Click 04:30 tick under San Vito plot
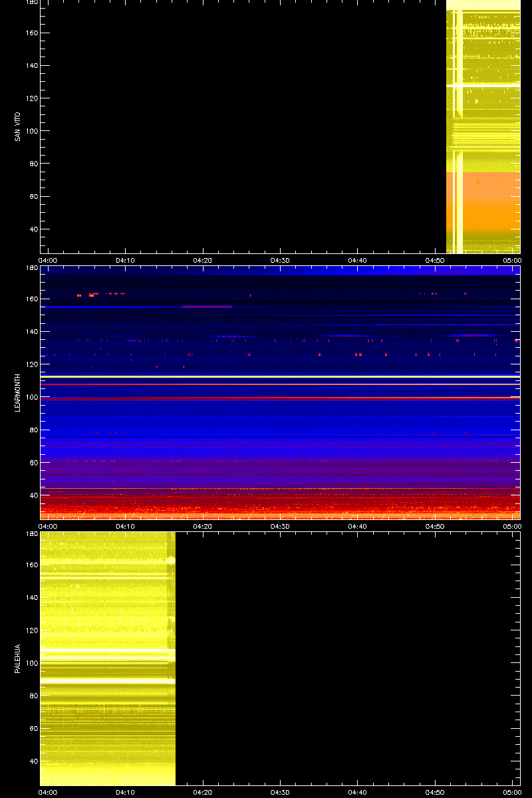This screenshot has width=532, height=798. coord(280,260)
